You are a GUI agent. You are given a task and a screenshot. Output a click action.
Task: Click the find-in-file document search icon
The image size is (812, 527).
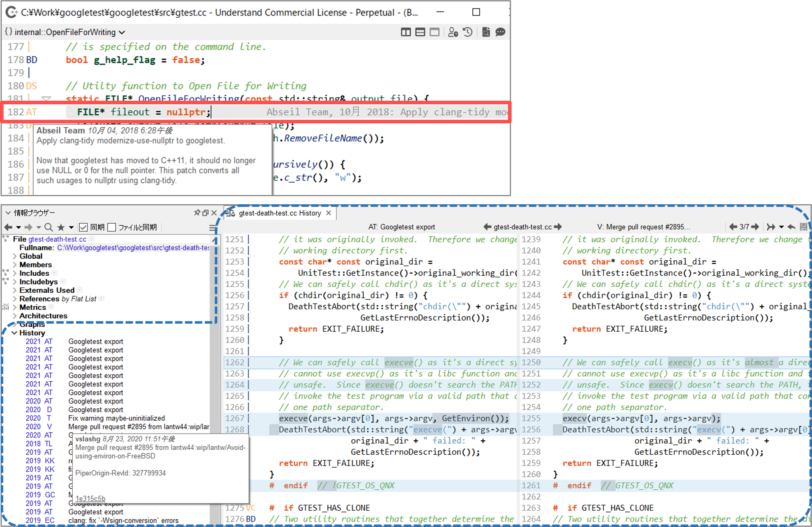[x=486, y=32]
